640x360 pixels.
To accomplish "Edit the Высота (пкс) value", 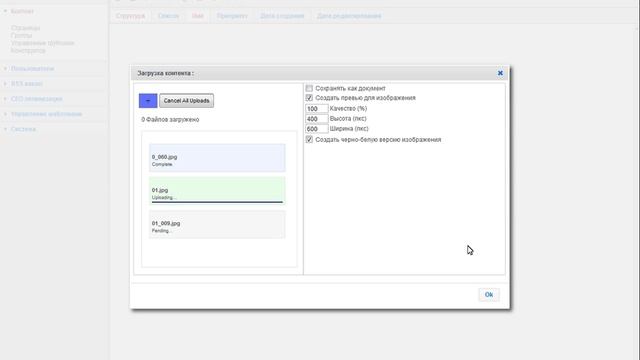I will tap(316, 119).
